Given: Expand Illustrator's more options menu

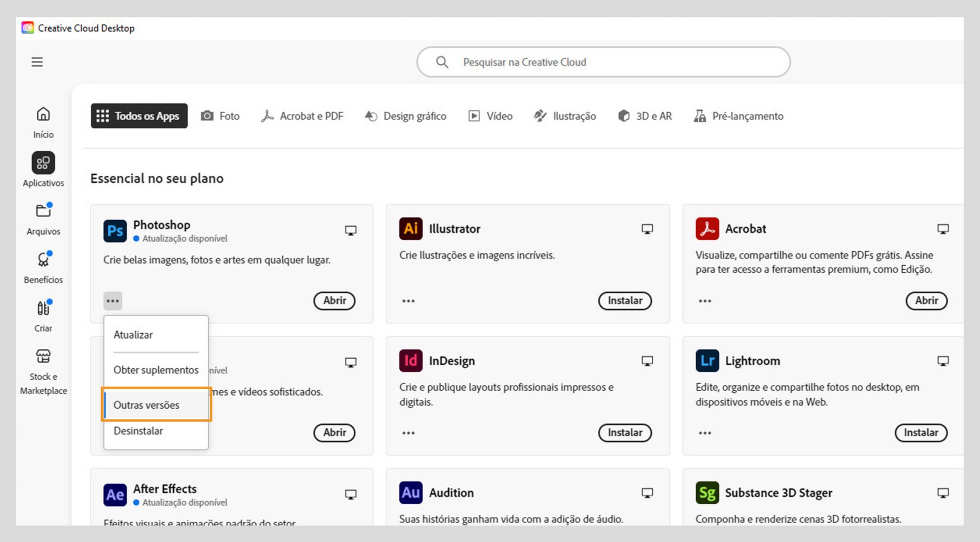Looking at the screenshot, I should (408, 301).
